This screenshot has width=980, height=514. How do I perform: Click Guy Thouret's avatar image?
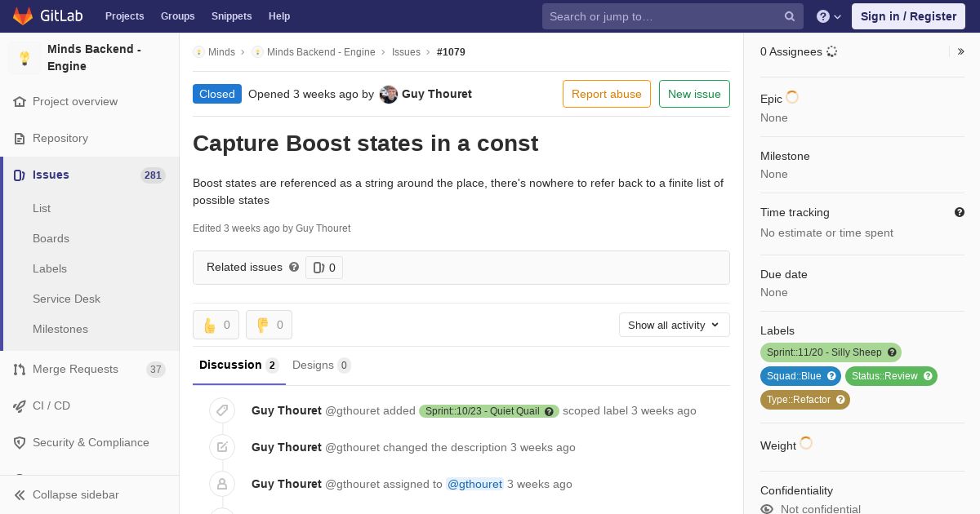point(389,95)
